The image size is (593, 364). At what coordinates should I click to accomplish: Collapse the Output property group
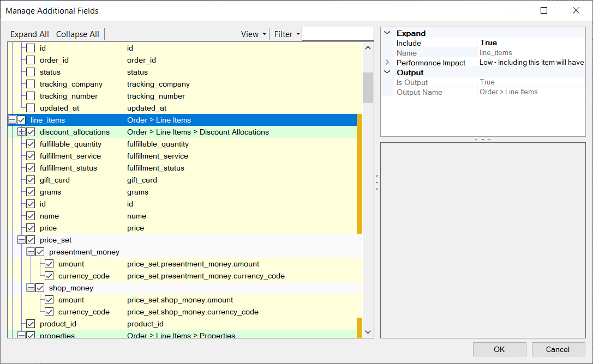pyautogui.click(x=387, y=72)
